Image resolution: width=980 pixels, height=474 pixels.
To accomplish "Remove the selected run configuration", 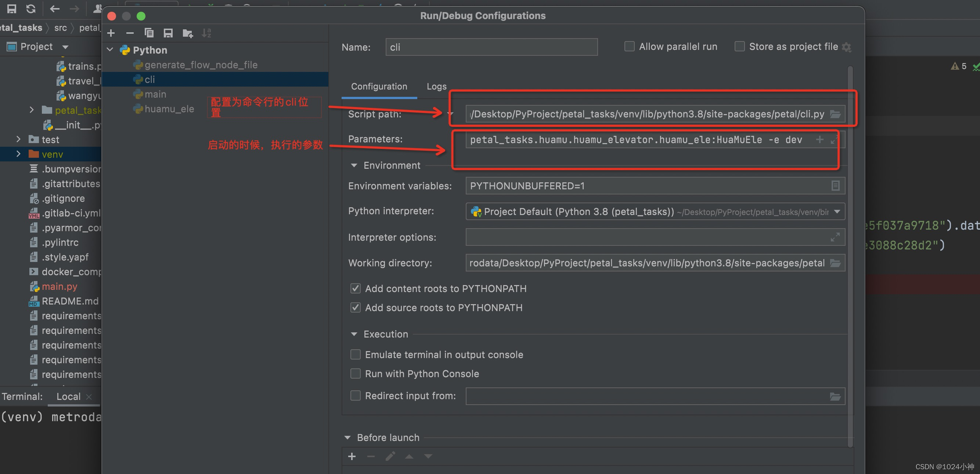I will (x=130, y=33).
